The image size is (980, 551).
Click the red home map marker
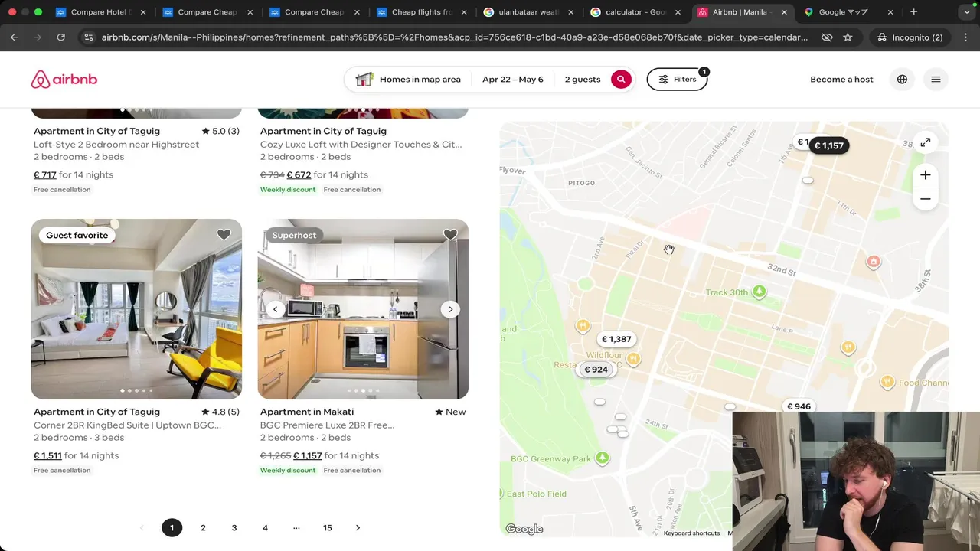click(x=873, y=262)
